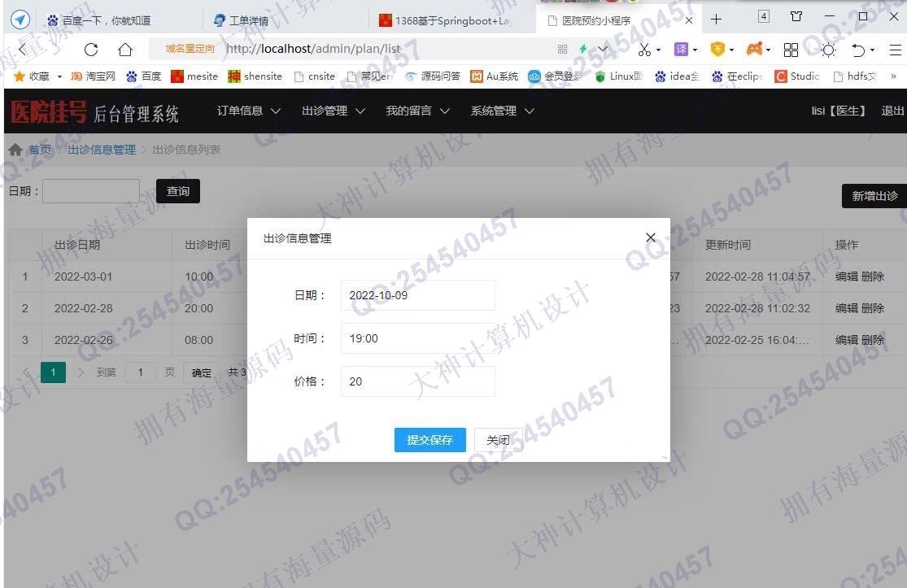Open dropdown arrow beside the translate icon
907x588 pixels.
tap(695, 50)
